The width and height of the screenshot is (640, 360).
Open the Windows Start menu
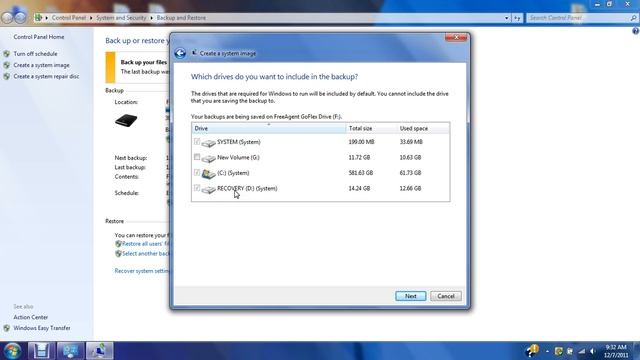(x=12, y=351)
